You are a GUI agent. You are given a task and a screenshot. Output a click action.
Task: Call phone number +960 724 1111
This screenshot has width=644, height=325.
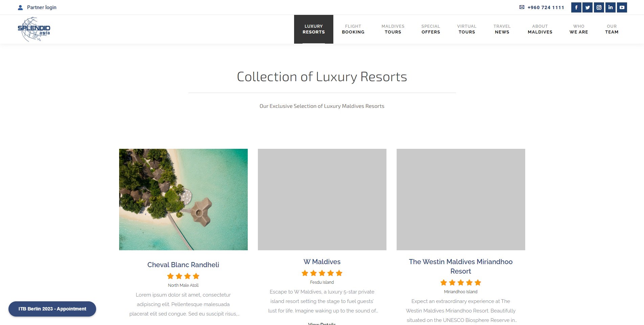pyautogui.click(x=546, y=7)
